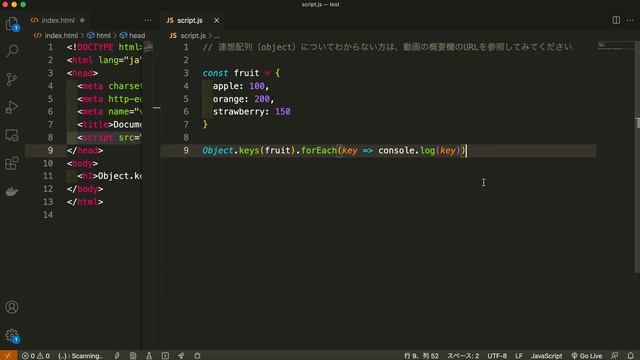Click the feedback icon in status bar
The width and height of the screenshot is (640, 360).
614,356
